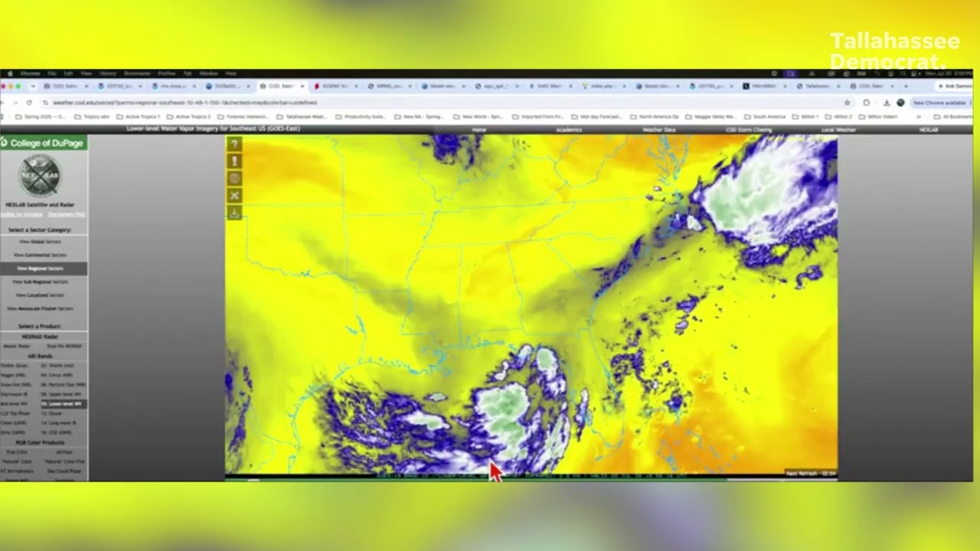Open the Window menu
This screenshot has height=551, width=980.
tap(209, 73)
